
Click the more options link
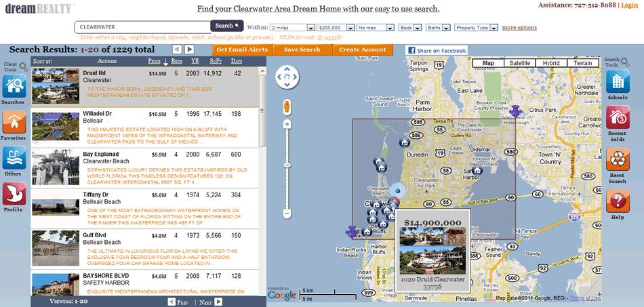tap(519, 28)
